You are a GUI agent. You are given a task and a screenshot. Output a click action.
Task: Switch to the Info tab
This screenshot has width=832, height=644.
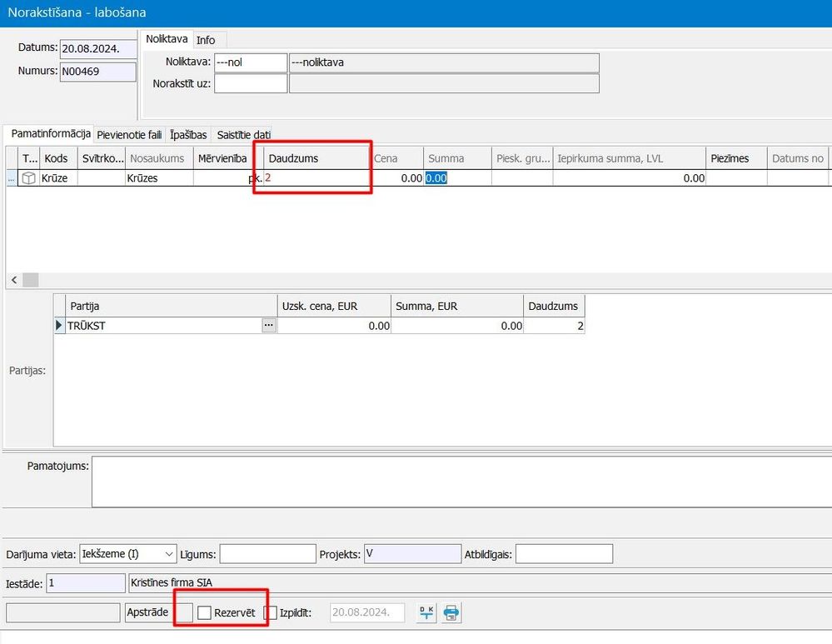click(206, 40)
